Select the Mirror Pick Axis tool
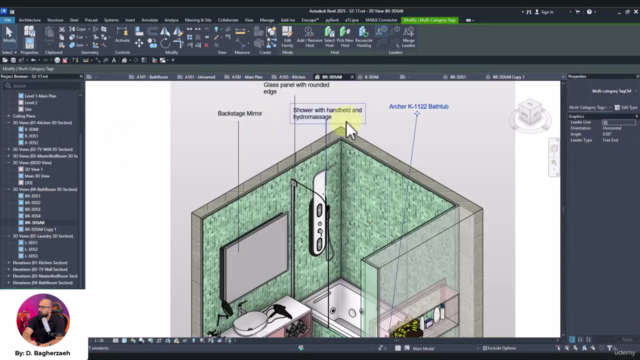This screenshot has width=640, height=360. tap(165, 31)
